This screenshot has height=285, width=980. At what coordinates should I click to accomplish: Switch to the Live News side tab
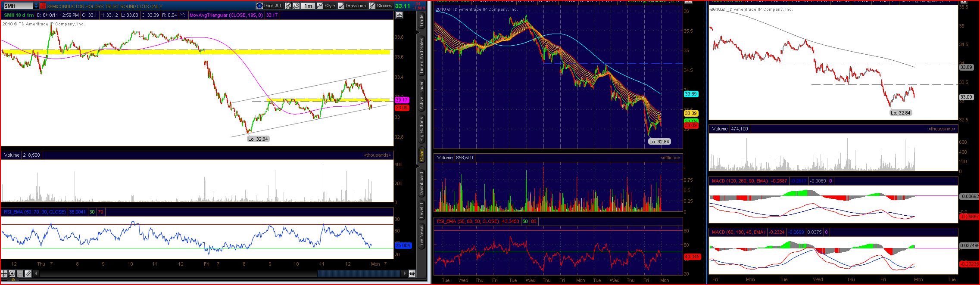click(x=421, y=236)
